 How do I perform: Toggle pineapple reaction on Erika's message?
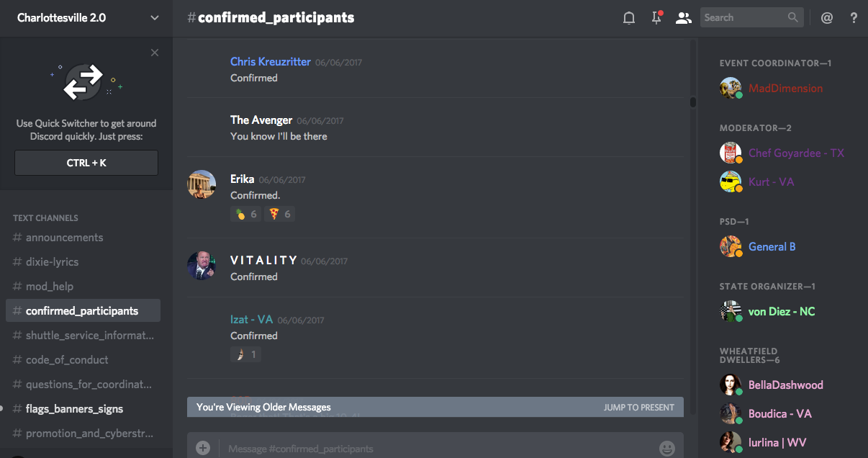pyautogui.click(x=246, y=214)
